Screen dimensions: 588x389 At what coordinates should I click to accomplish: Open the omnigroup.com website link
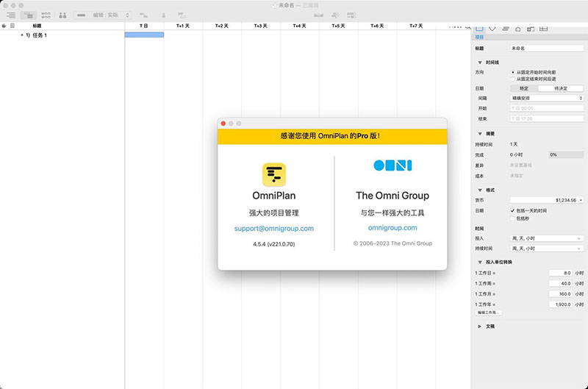point(392,228)
